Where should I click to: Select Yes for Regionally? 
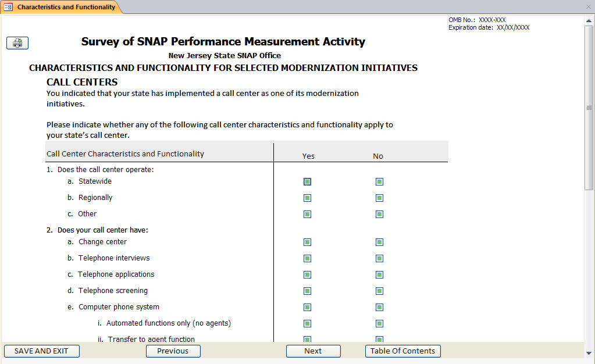click(307, 198)
